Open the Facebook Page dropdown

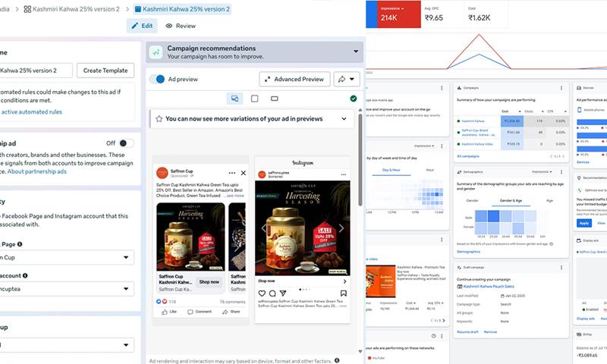tap(67, 257)
